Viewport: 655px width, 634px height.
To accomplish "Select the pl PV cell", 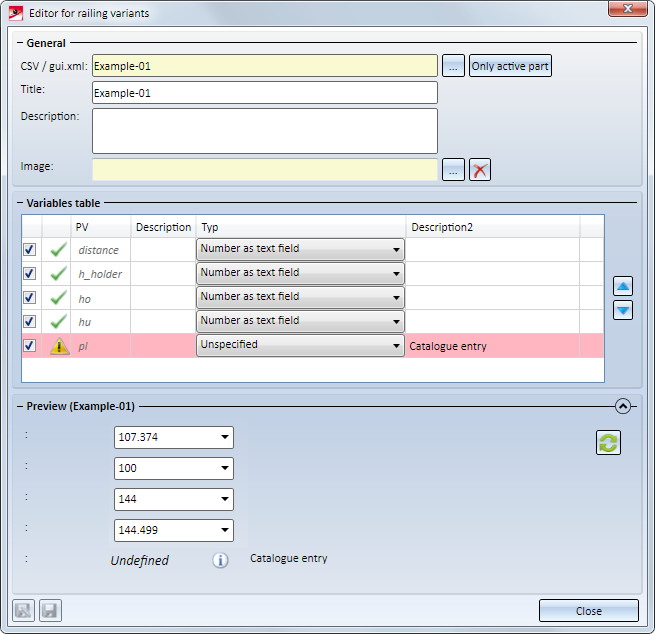I will (x=100, y=346).
